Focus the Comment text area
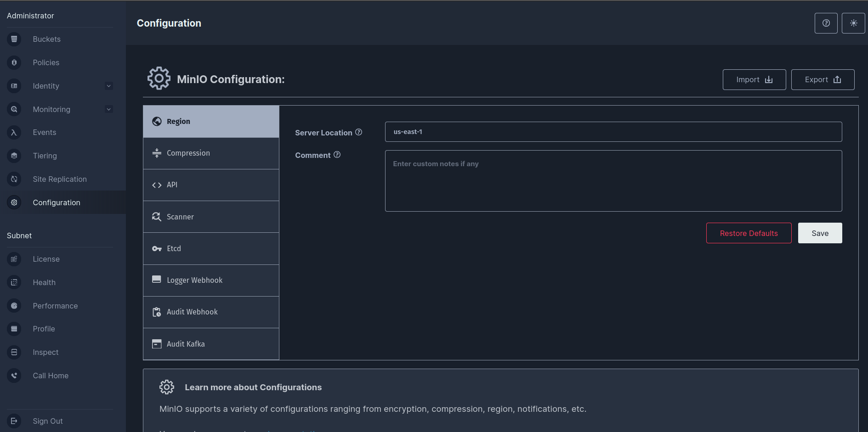Viewport: 868px width, 432px height. (x=613, y=181)
